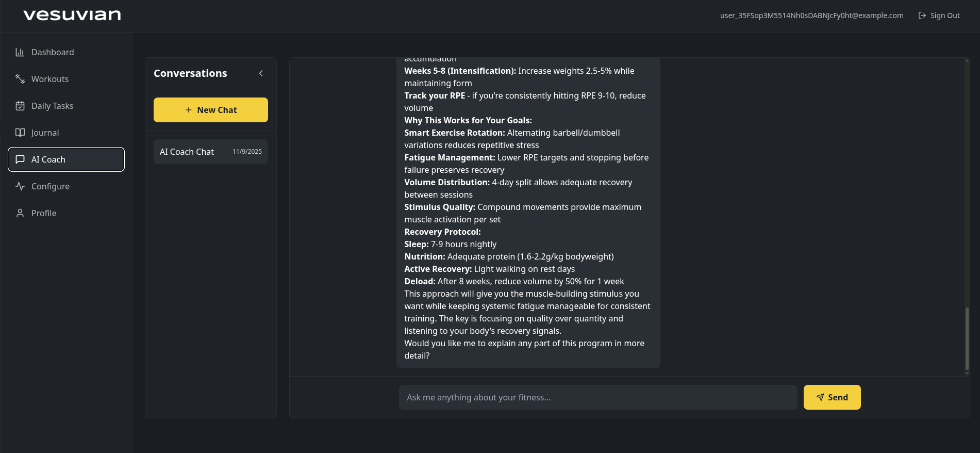Start a New Chat
980x453 pixels.
211,110
